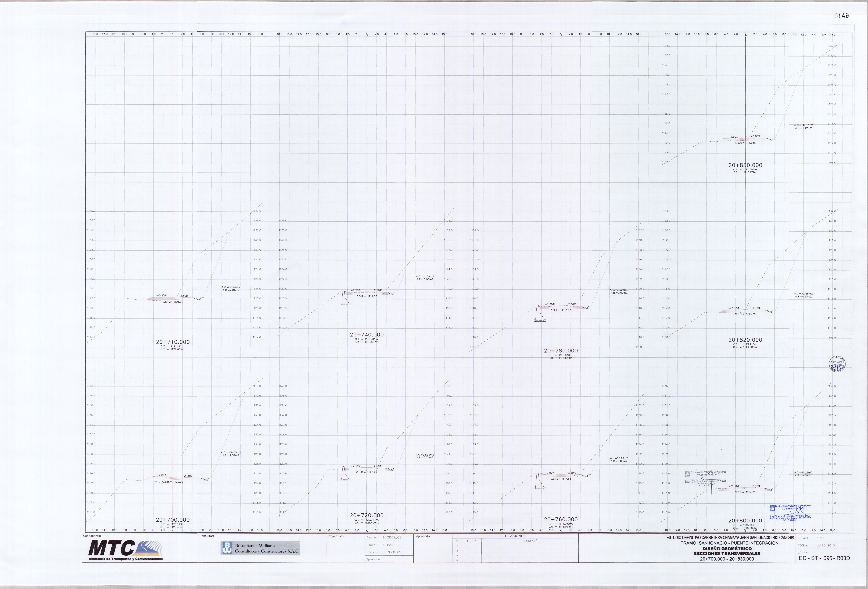868x589 pixels.
Task: Click page number 0149
Action: tap(841, 16)
